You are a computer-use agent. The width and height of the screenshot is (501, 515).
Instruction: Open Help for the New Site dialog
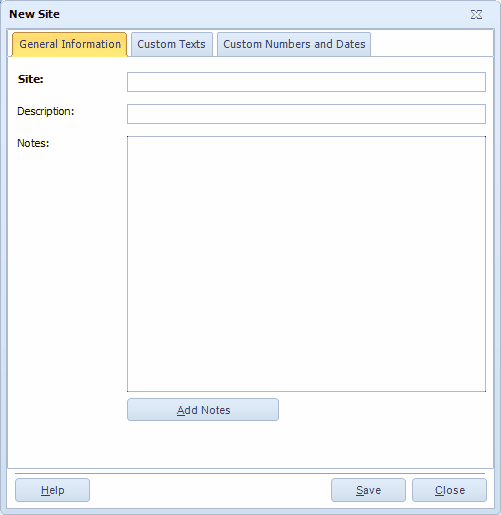coord(53,490)
